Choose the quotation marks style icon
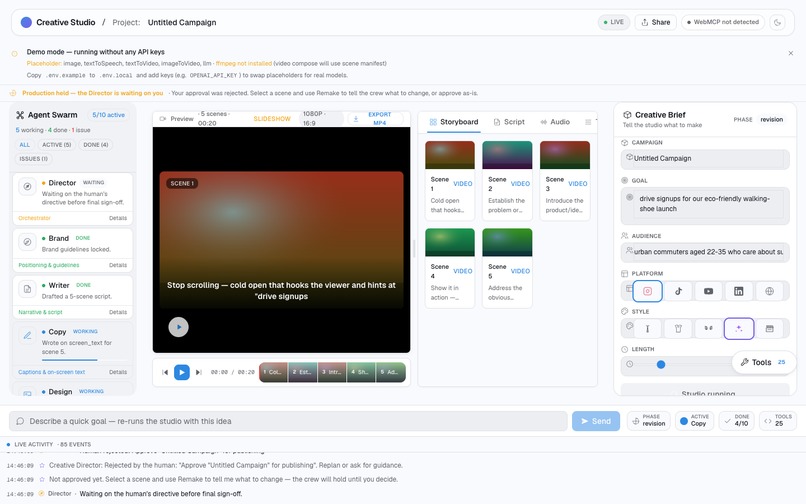806x504 pixels. 708,329
